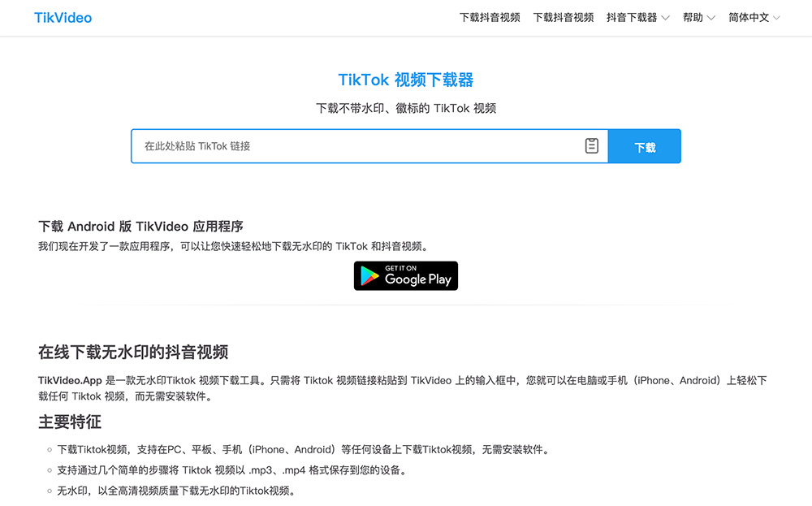Expand the 帮助 dropdown in the navigation
Viewport: 812px width, 506px height.
(x=698, y=18)
